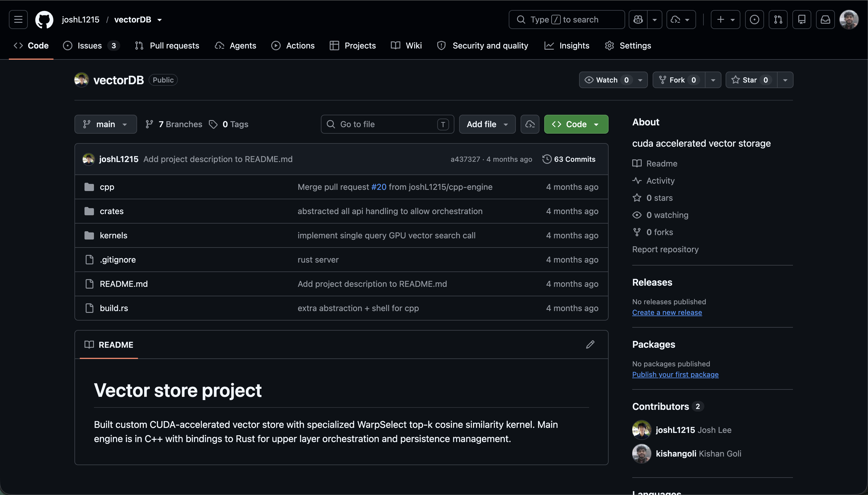Image resolution: width=868 pixels, height=495 pixels.
Task: Open the create new plus menu
Action: click(725, 20)
